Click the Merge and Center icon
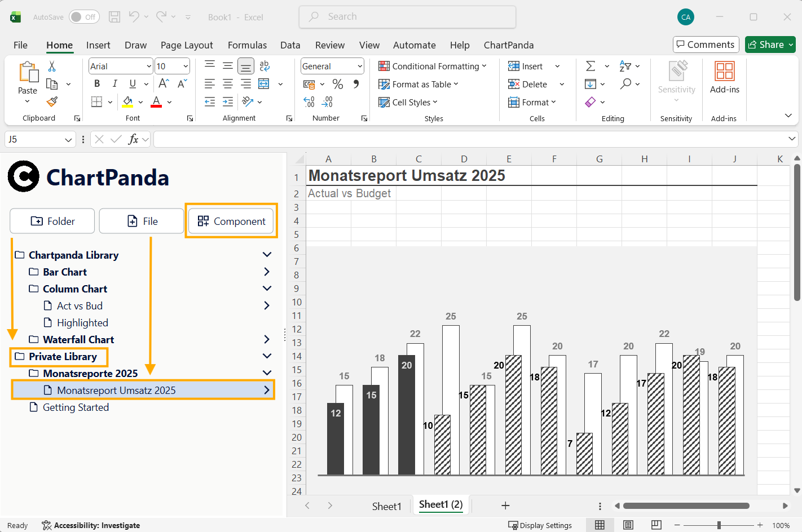The height and width of the screenshot is (532, 802). [263, 84]
